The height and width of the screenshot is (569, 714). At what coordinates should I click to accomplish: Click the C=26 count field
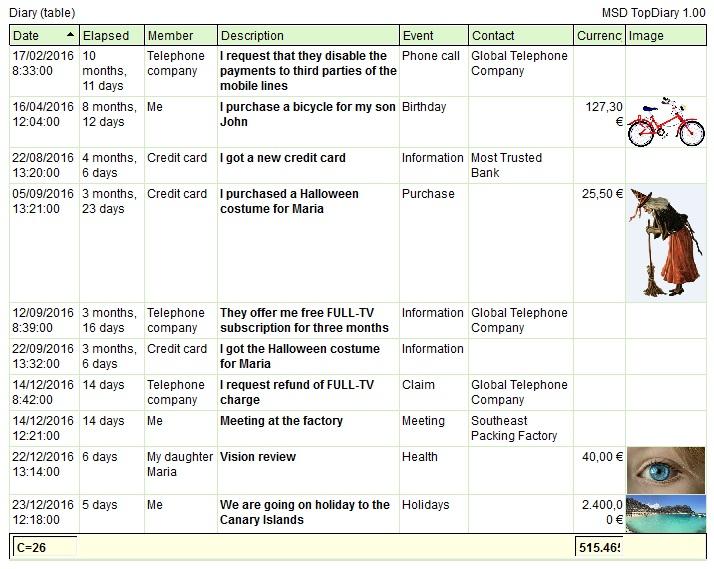45,547
